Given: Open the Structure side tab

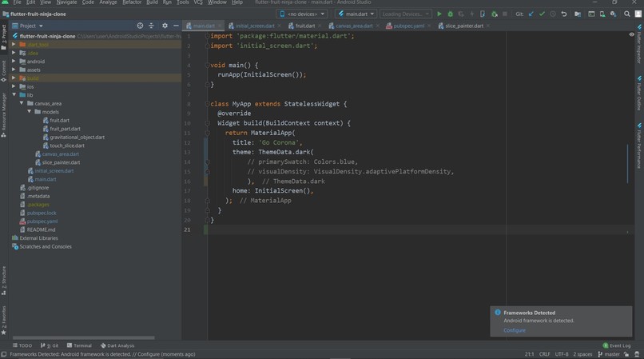Looking at the screenshot, I should 4,281.
